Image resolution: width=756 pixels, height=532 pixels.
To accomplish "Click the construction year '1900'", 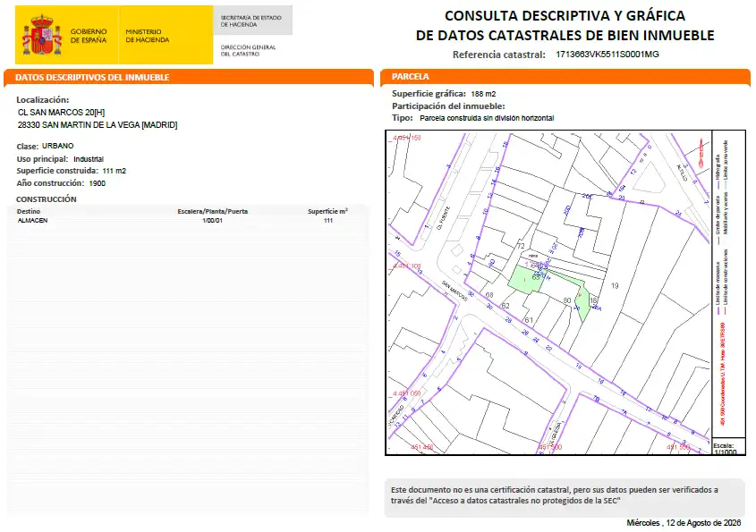I will (97, 183).
